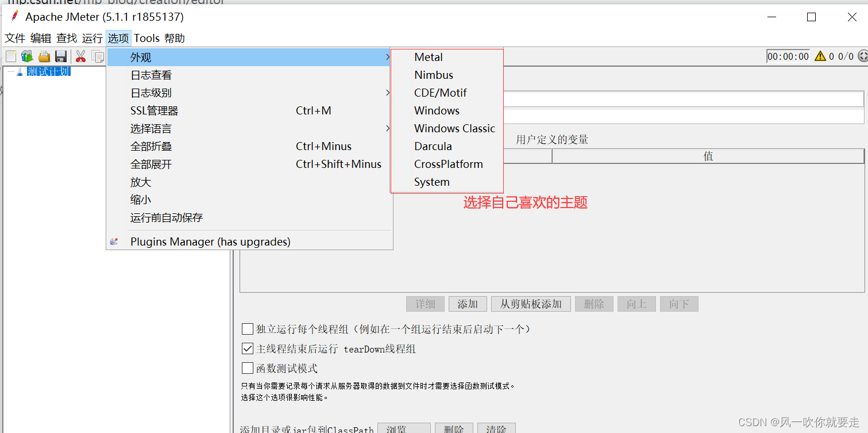Click the 00:00:00 elapsed time field
Screen dimensions: 868x433
(788, 56)
